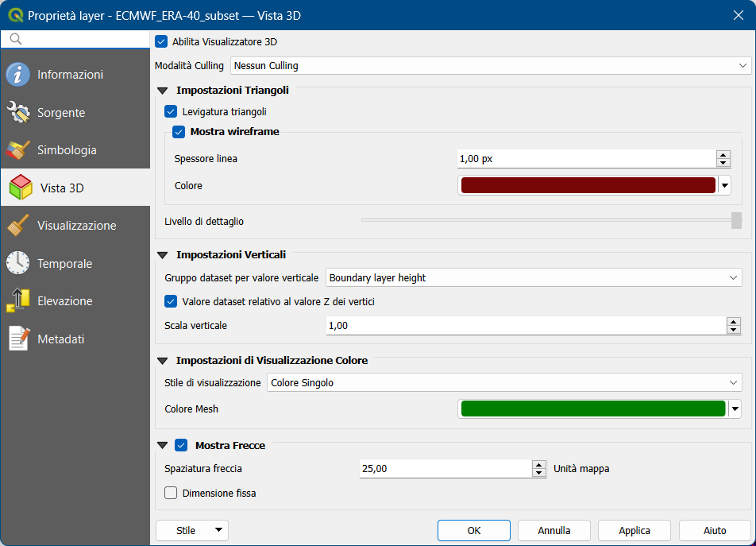
Task: Open the Stile button menu
Action: click(192, 530)
